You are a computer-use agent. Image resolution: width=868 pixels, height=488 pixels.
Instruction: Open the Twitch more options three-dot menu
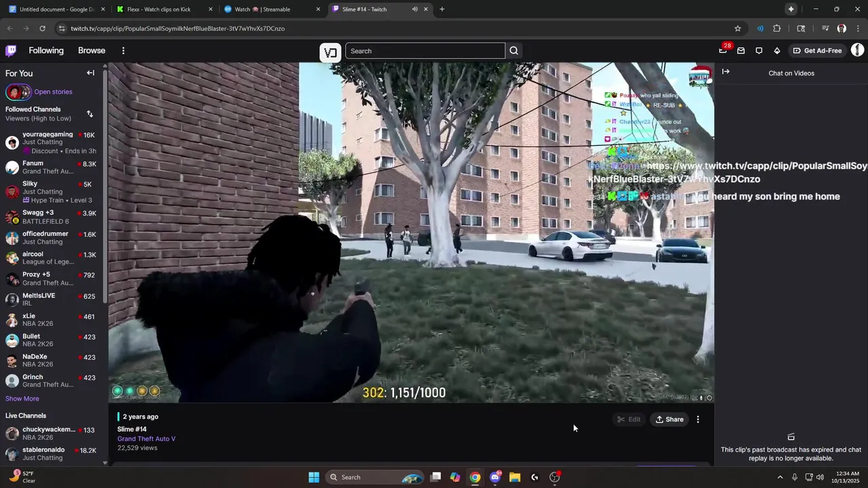pos(123,51)
